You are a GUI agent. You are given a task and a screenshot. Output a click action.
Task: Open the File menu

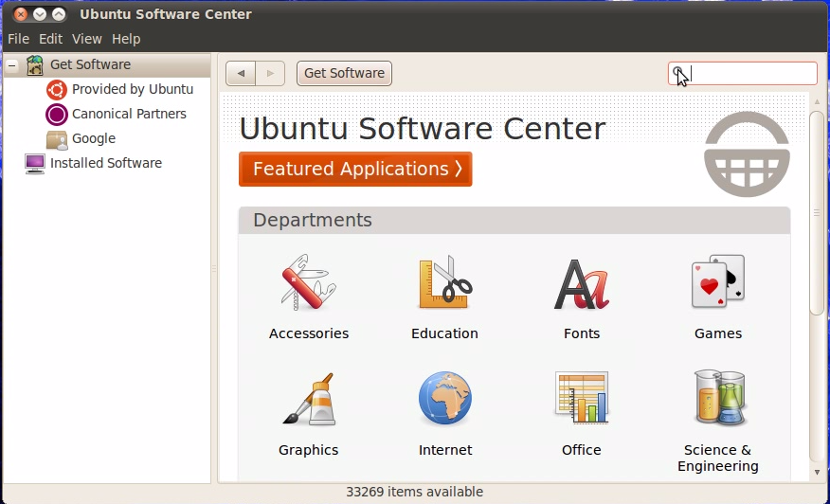tap(19, 39)
